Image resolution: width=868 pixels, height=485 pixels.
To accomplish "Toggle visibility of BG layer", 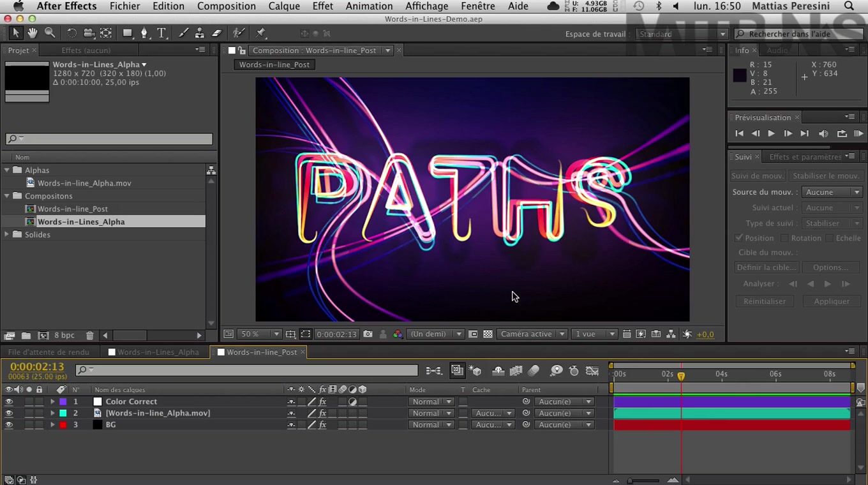I will click(9, 424).
